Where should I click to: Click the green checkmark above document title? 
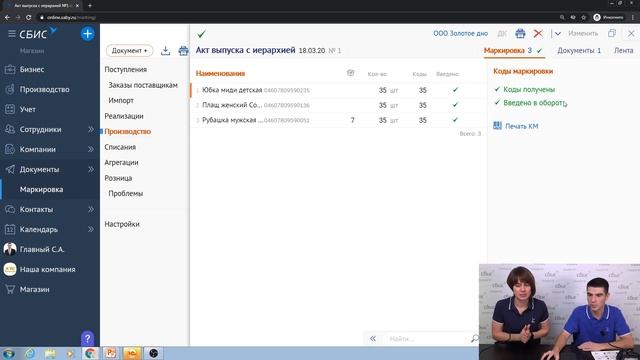tap(201, 34)
